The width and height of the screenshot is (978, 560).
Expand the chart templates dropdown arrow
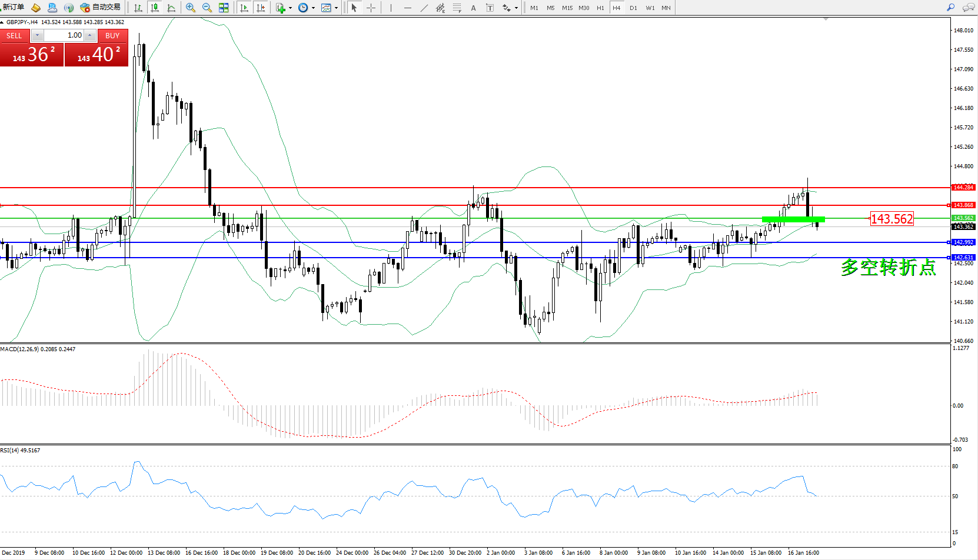pos(336,8)
